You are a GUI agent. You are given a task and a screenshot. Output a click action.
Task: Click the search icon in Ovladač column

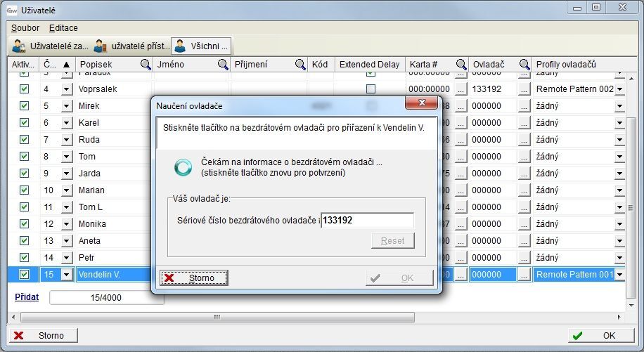524,65
